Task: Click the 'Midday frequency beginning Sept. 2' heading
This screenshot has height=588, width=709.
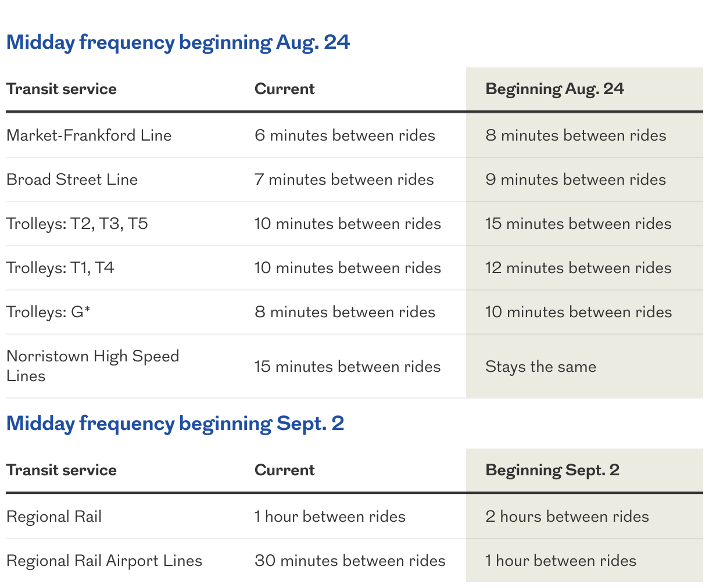Action: click(x=175, y=423)
